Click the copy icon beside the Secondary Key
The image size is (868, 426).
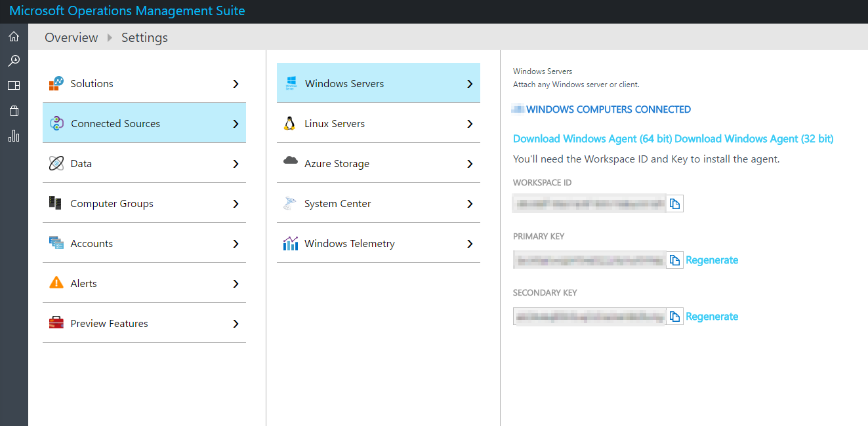click(x=675, y=316)
